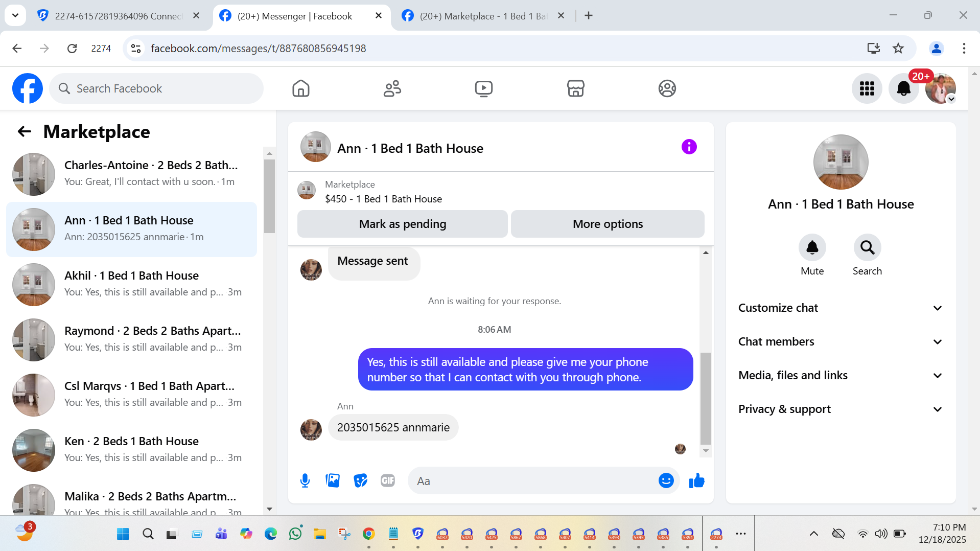Mute the Ann conversation
980x551 pixels.
tap(812, 247)
